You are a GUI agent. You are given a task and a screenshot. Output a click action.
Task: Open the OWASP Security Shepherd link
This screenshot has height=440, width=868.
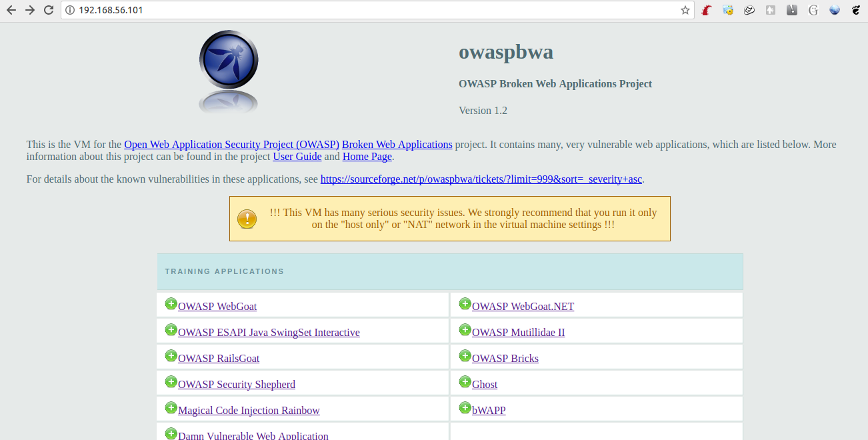click(237, 385)
